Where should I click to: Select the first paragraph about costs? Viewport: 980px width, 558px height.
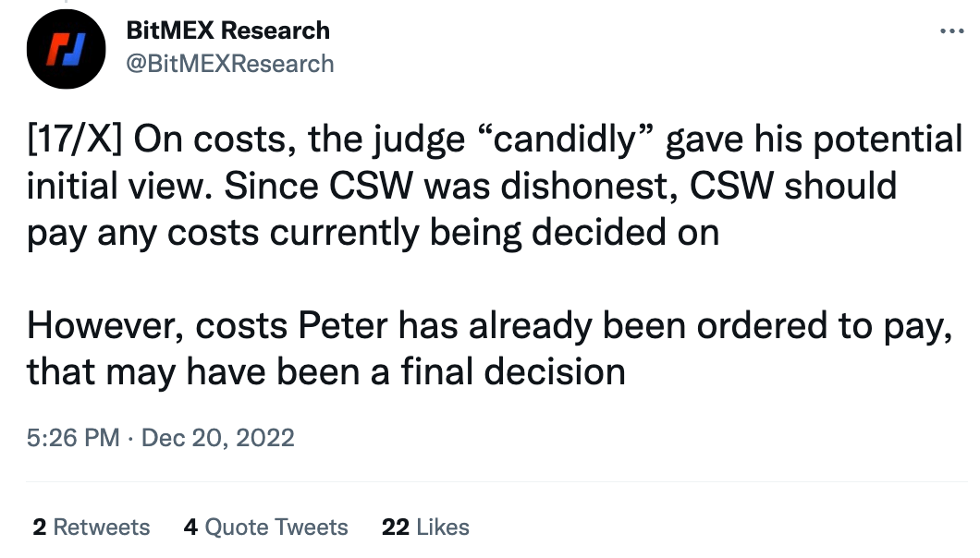tap(494, 186)
